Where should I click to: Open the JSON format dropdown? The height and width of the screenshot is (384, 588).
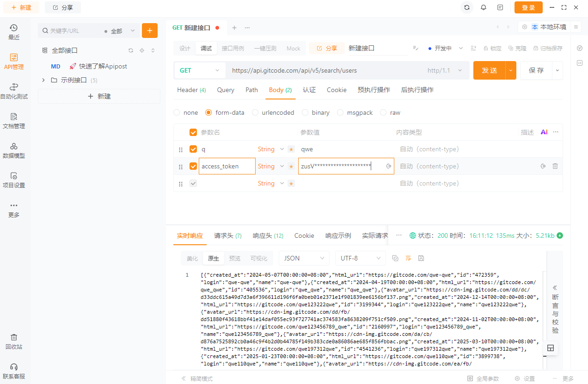304,258
